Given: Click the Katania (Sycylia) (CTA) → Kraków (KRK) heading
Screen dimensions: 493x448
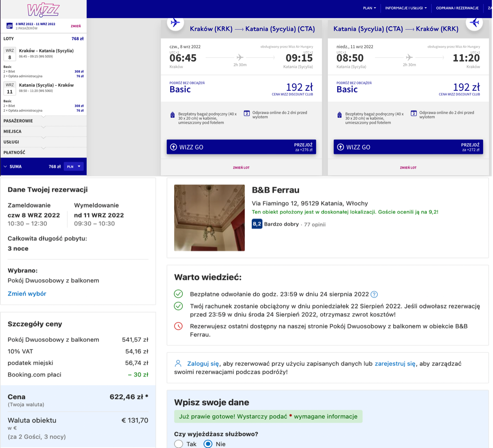Looking at the screenshot, I should [396, 29].
